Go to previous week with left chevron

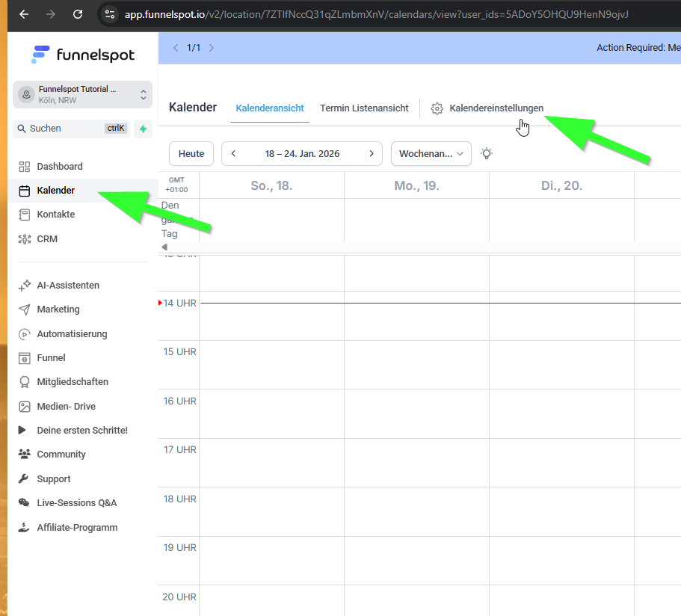point(234,153)
